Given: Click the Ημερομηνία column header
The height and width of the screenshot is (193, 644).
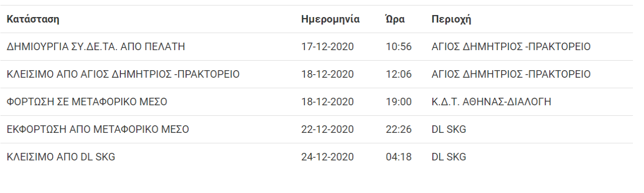Looking at the screenshot, I should click(330, 20).
